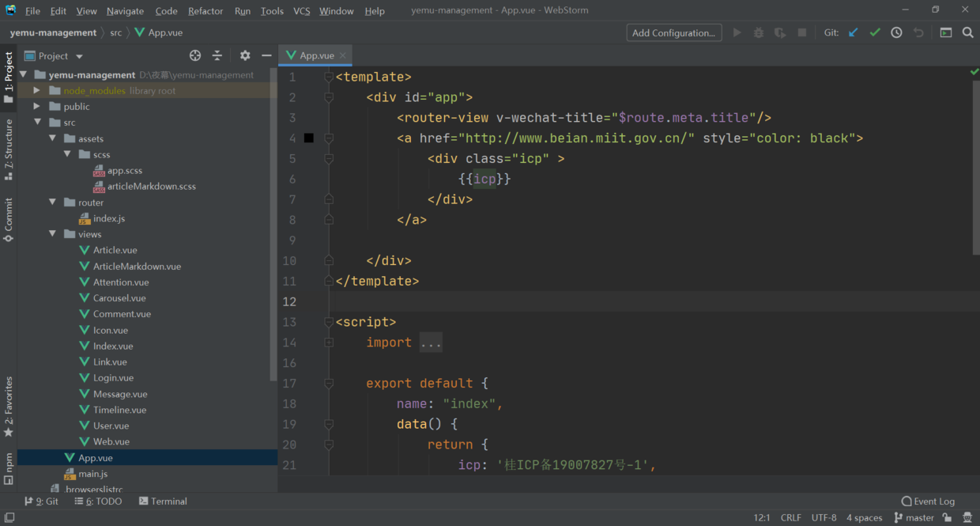Expand the folded import block on line 14
This screenshot has height=526, width=980.
[329, 342]
